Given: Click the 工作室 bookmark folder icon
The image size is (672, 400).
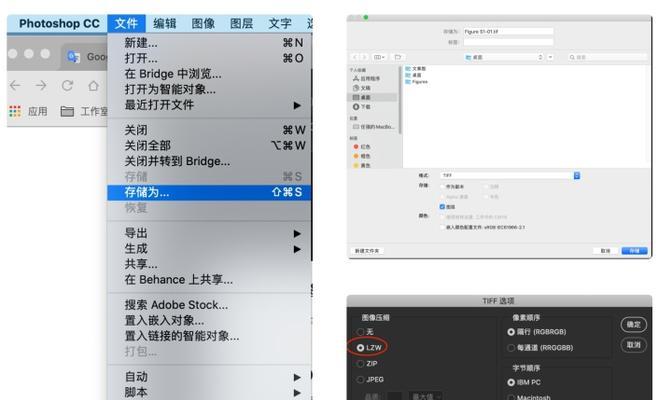Looking at the screenshot, I should click(67, 111).
